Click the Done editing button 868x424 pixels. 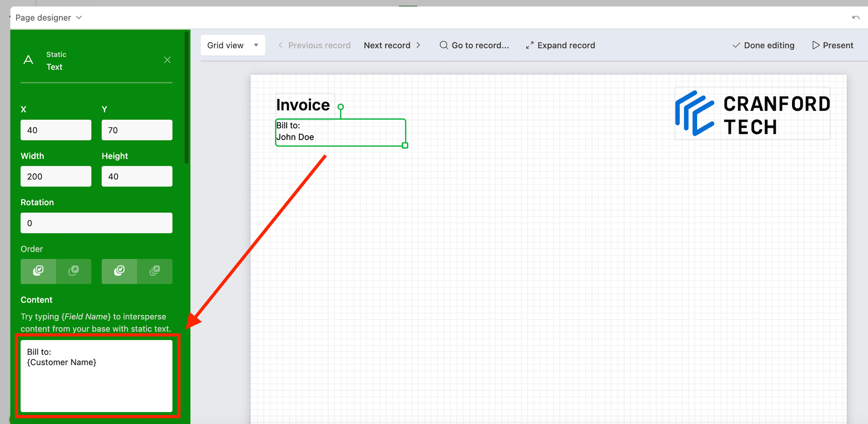click(769, 45)
